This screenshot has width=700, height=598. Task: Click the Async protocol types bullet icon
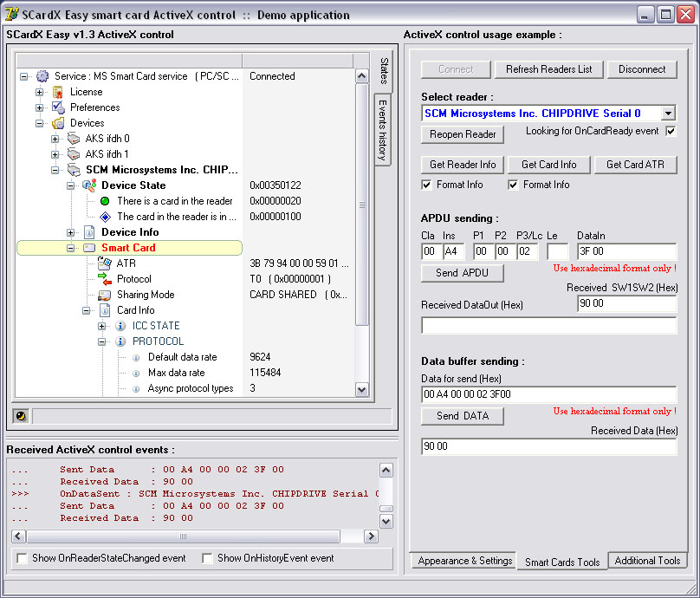[136, 389]
